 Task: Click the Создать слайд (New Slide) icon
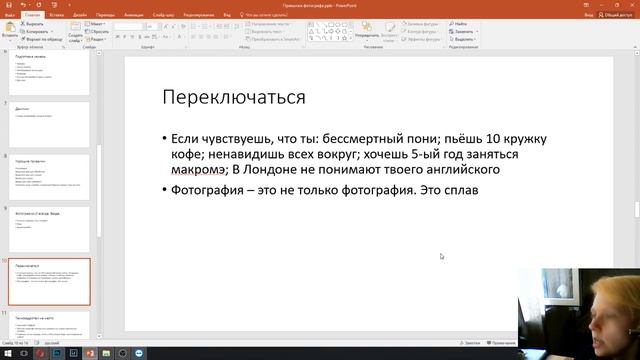coord(75,27)
